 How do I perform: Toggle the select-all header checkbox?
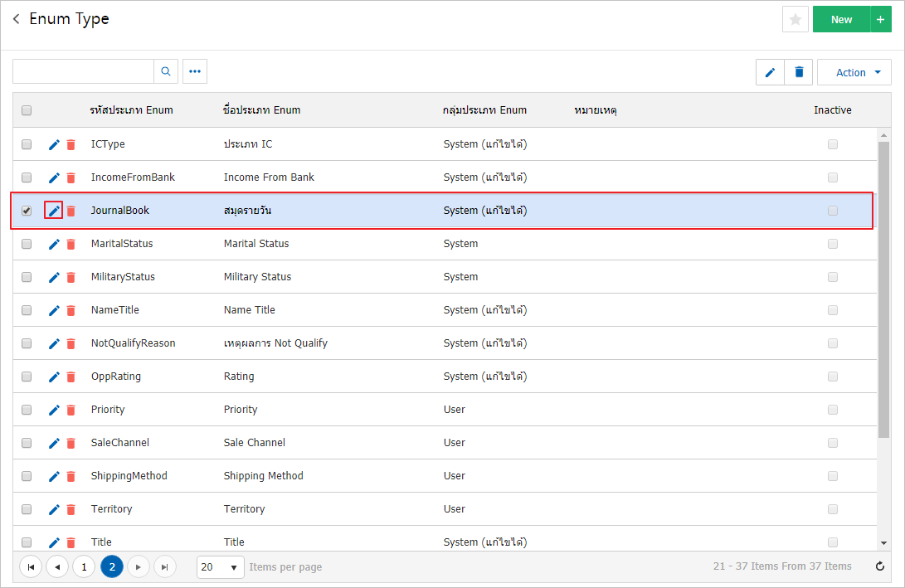(x=27, y=110)
